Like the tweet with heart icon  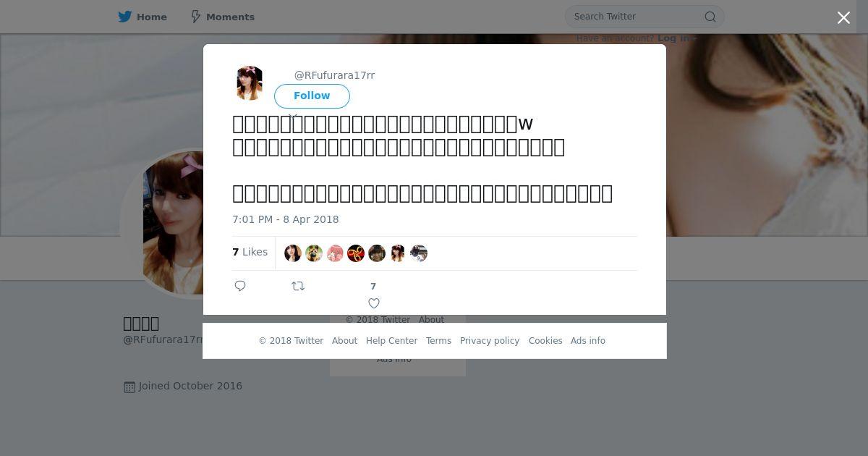pyautogui.click(x=374, y=303)
